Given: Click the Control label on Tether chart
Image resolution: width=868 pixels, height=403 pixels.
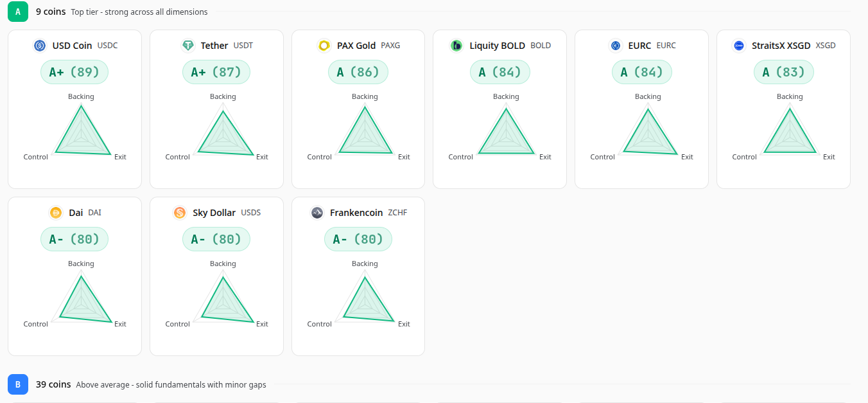Looking at the screenshot, I should point(178,157).
